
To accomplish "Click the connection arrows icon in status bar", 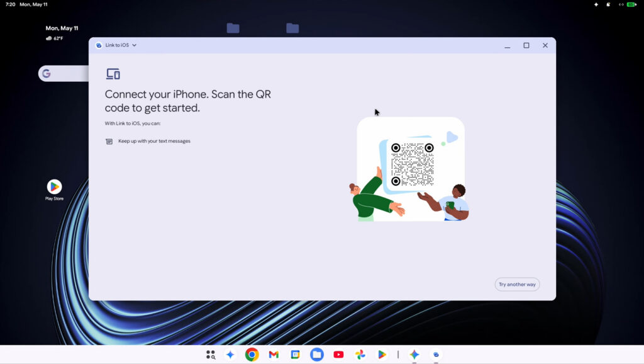I will click(621, 4).
